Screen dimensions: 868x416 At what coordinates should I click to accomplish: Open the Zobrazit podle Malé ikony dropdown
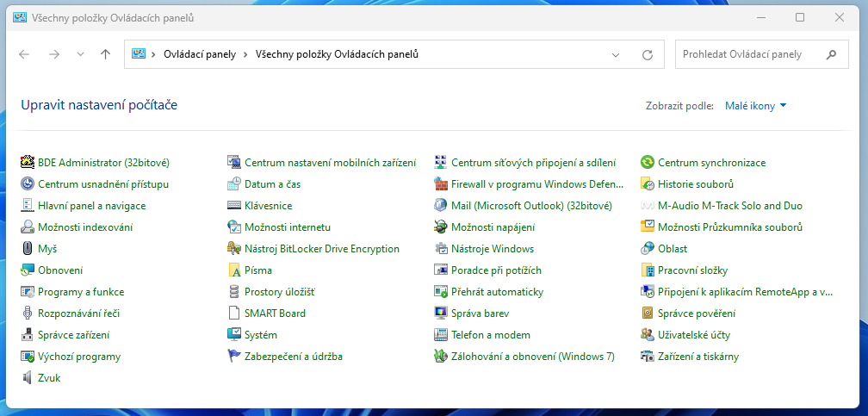coord(756,106)
